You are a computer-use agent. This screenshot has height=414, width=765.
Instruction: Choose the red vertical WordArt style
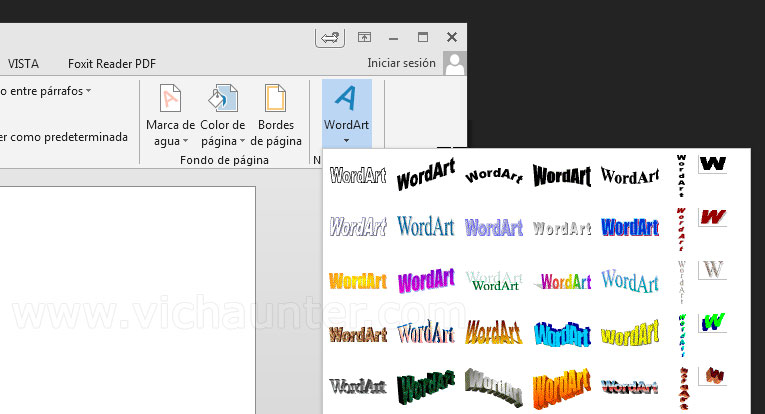(x=681, y=229)
